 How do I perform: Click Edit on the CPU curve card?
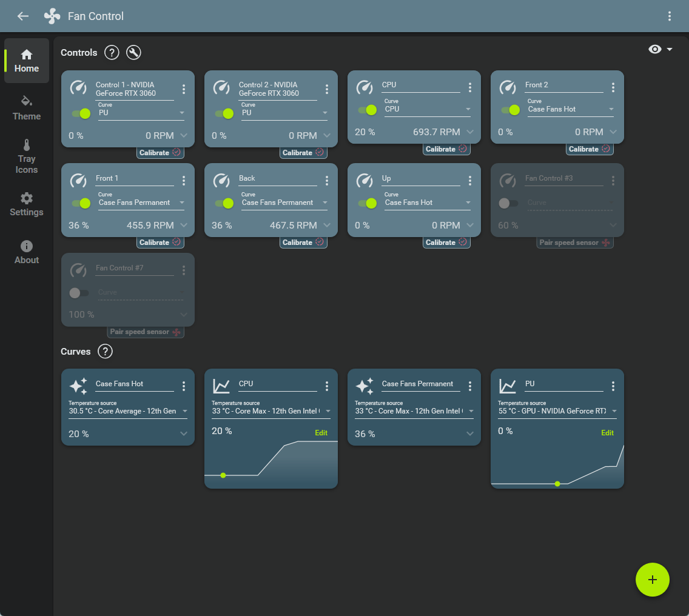pos(321,433)
